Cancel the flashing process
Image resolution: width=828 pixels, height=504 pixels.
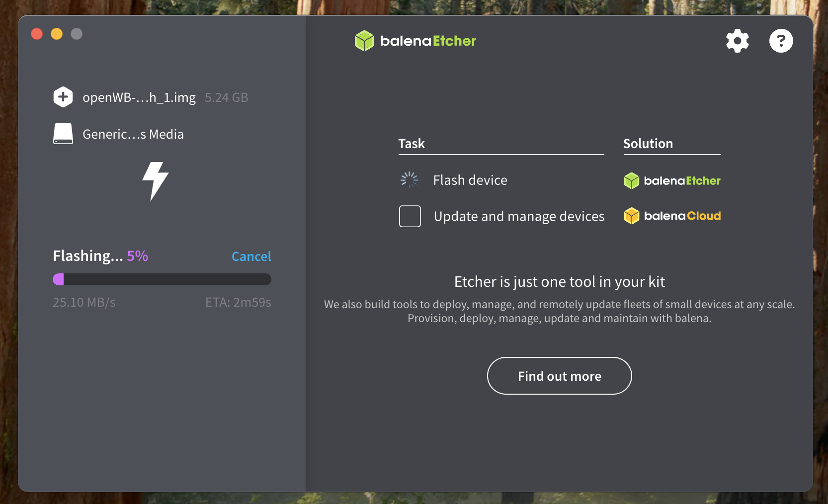[x=251, y=256]
